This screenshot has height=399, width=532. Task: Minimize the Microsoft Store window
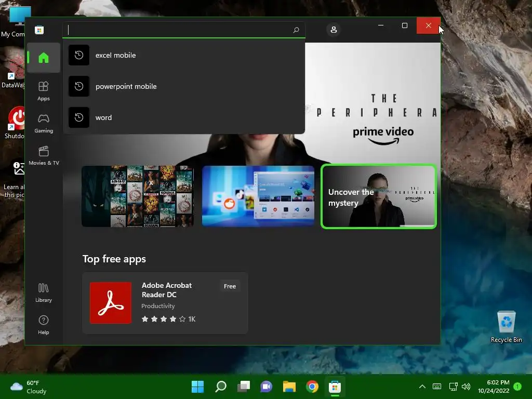(381, 25)
